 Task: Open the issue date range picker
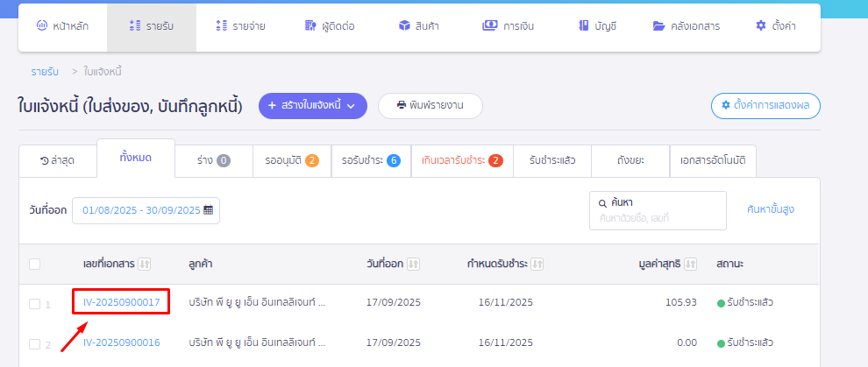(x=146, y=210)
